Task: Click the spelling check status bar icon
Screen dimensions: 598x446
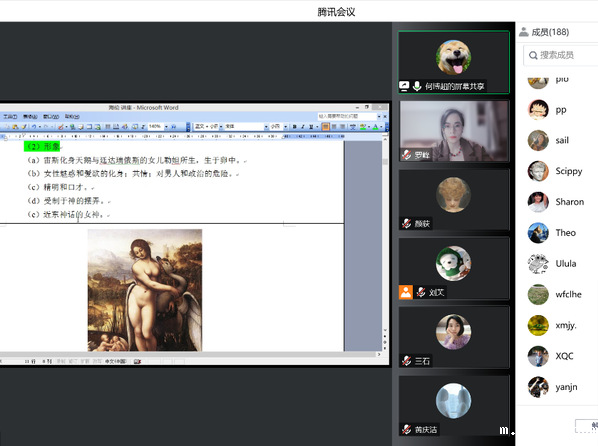Action: [x=138, y=361]
